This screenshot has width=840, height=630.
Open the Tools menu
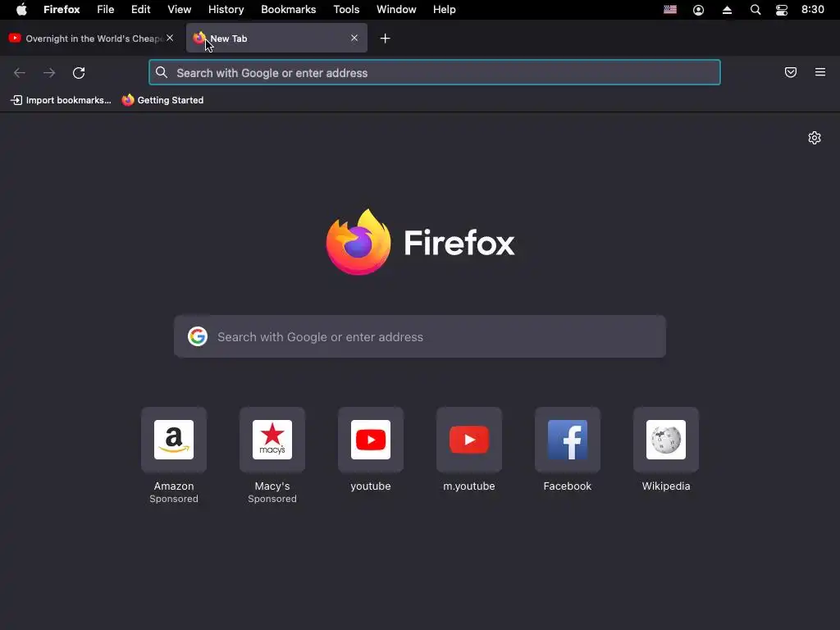347,10
